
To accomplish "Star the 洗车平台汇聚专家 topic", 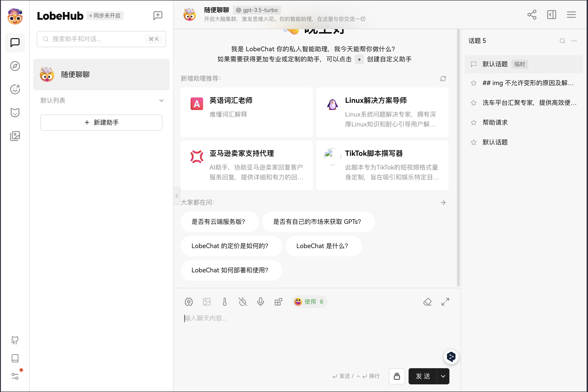I will click(473, 103).
